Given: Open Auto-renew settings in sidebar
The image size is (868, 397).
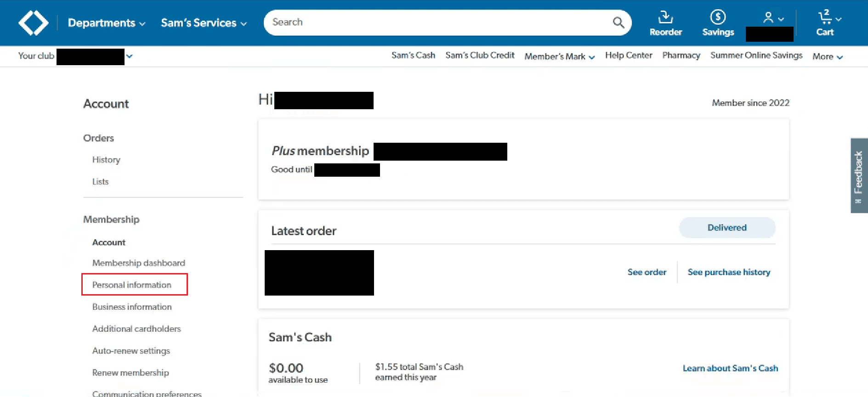Looking at the screenshot, I should 131,351.
